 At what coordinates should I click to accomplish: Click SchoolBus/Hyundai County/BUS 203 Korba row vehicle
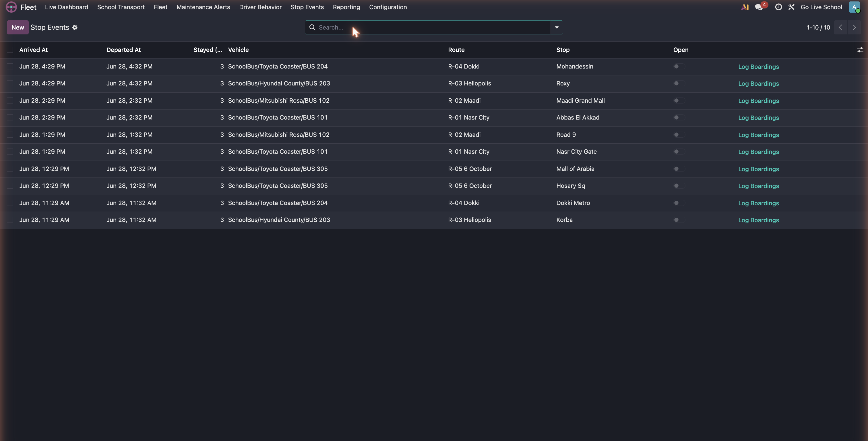(279, 220)
